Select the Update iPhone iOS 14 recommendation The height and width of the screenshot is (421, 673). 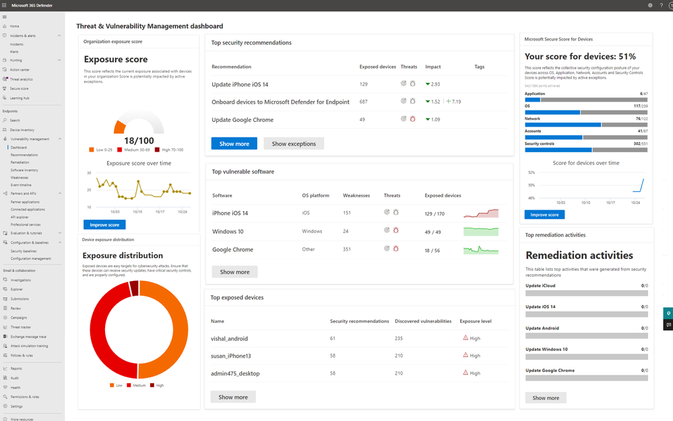click(x=239, y=85)
